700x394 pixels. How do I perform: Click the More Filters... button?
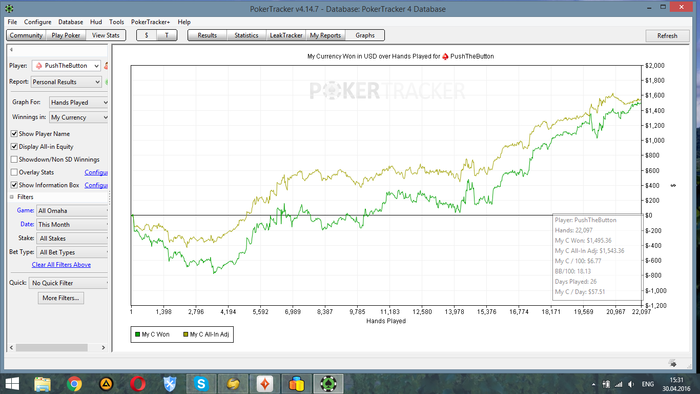(61, 298)
